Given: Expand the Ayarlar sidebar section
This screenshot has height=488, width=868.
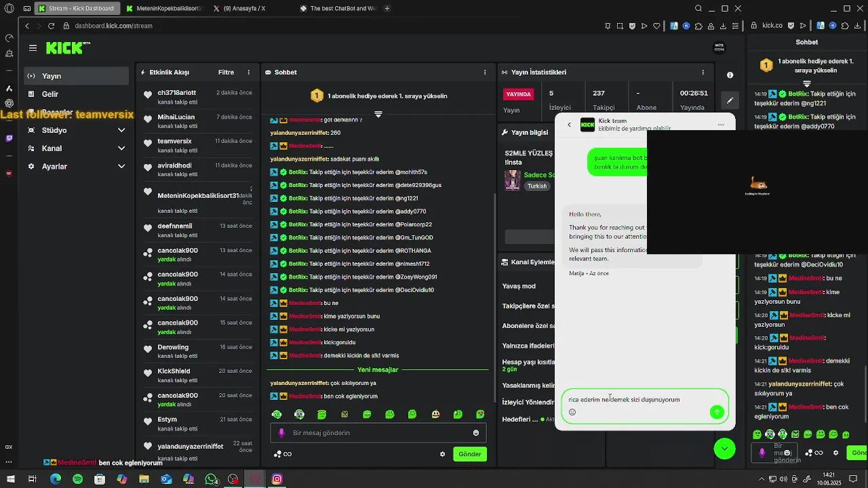Looking at the screenshot, I should tap(76, 167).
